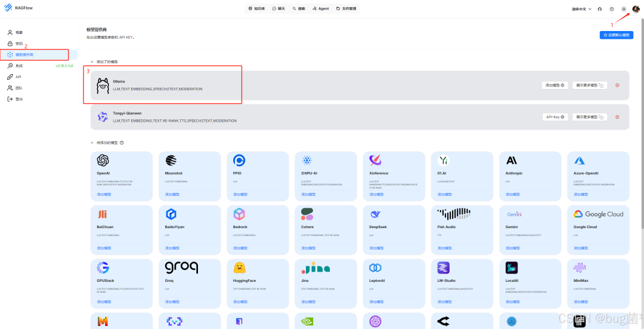Click 添加模型 link under ZHIPU-AI

click(x=308, y=194)
